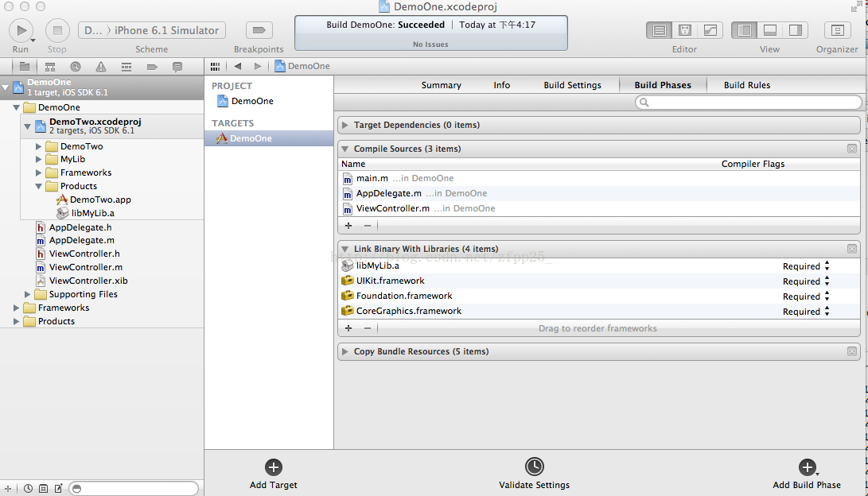Click the build phases search field
This screenshot has height=496, width=868.
[x=749, y=103]
